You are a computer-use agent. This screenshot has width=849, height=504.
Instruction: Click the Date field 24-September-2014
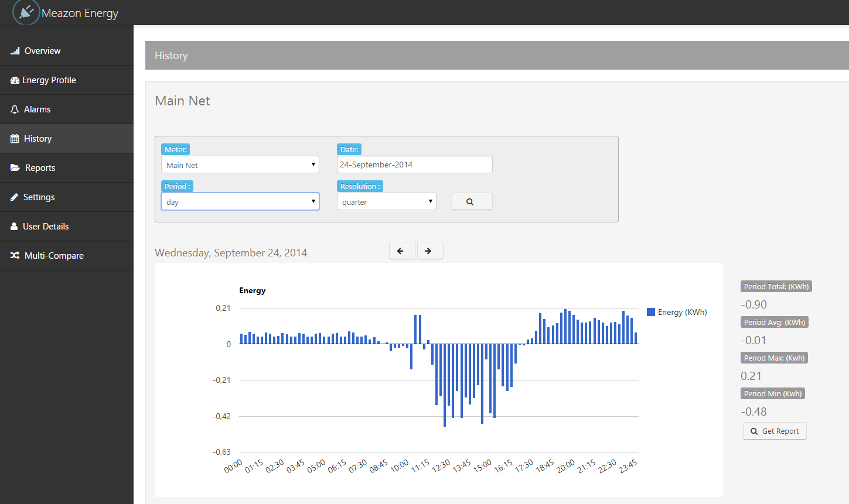tap(415, 164)
